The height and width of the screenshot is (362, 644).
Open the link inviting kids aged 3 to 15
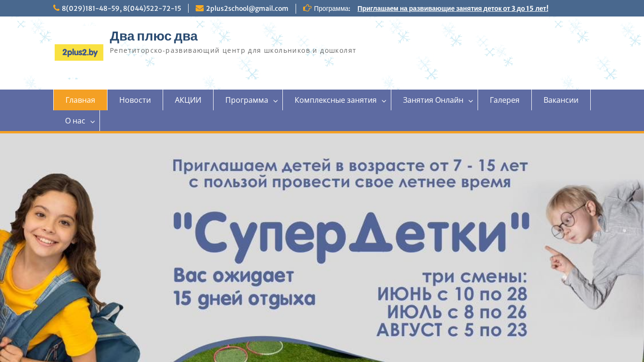pyautogui.click(x=453, y=8)
